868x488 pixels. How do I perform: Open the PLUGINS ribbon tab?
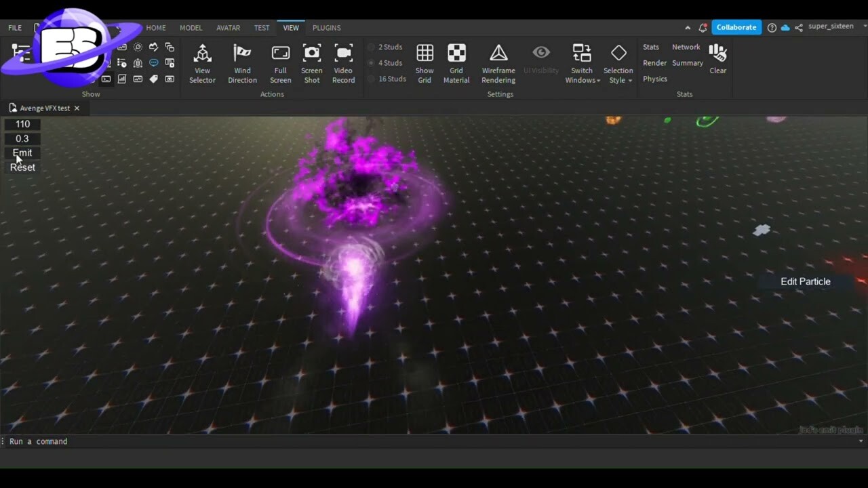point(326,28)
